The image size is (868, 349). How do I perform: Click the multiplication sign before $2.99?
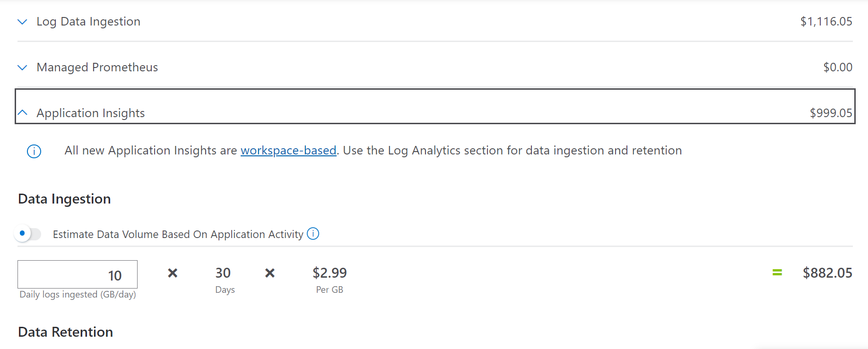coord(270,273)
